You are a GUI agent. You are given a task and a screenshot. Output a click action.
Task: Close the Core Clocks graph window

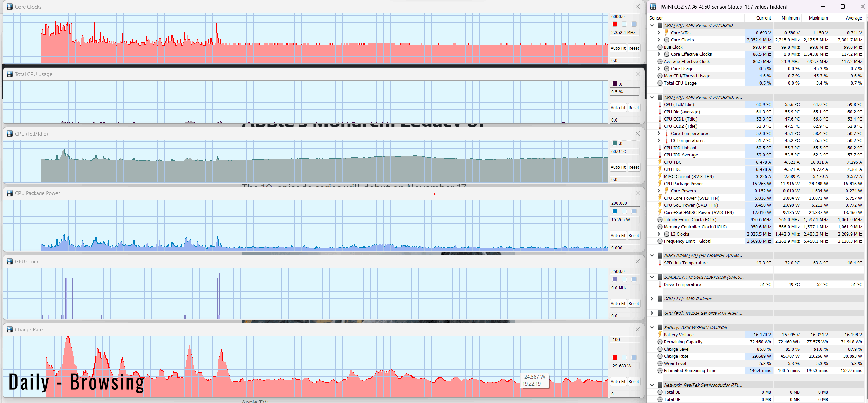(637, 7)
